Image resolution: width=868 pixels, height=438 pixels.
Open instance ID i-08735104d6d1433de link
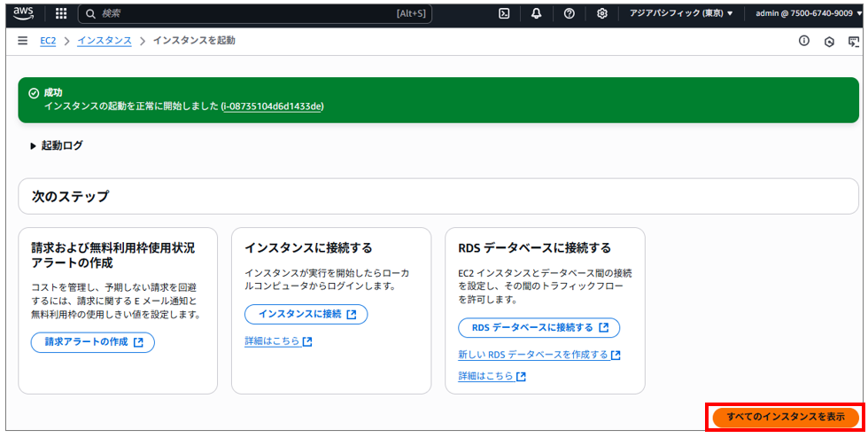(x=272, y=106)
